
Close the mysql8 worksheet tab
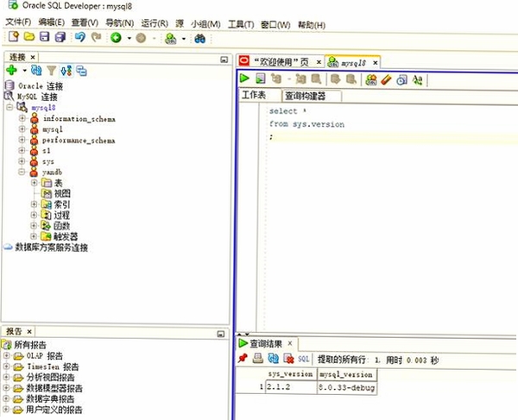click(376, 63)
